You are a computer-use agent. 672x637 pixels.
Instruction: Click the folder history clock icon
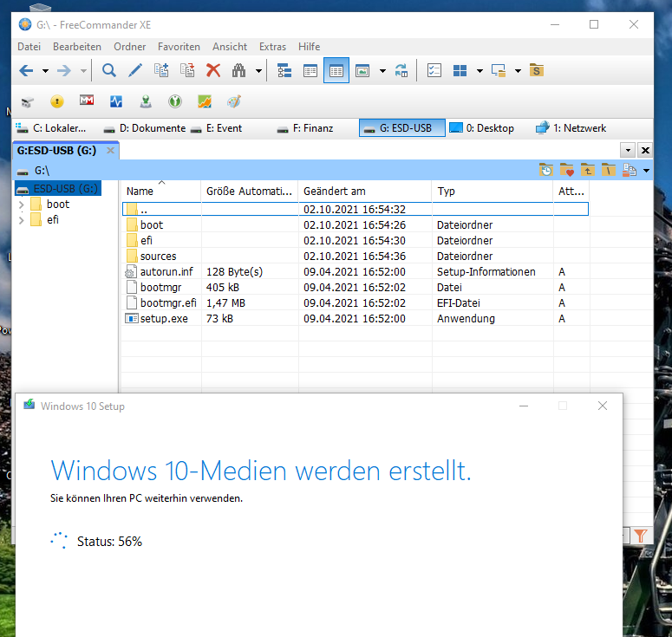click(x=546, y=170)
